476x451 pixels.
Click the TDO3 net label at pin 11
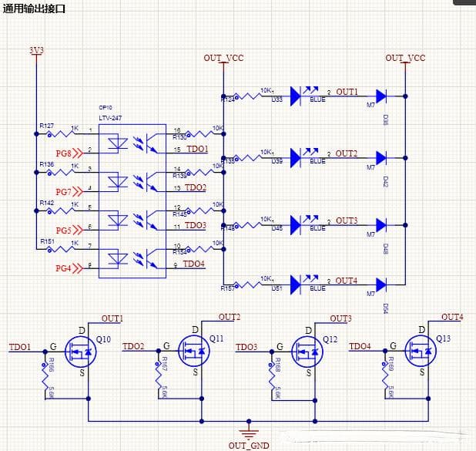point(196,225)
